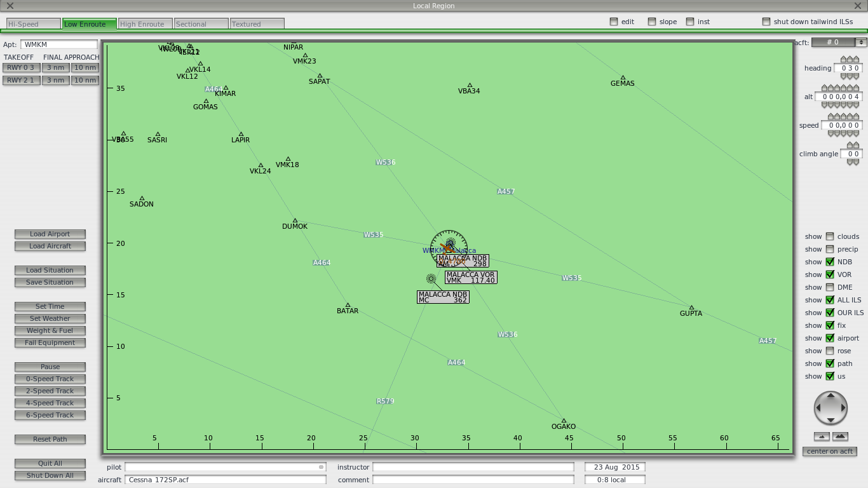868x488 pixels.
Task: Click the OGAKO fix triangle on map
Action: tap(564, 421)
